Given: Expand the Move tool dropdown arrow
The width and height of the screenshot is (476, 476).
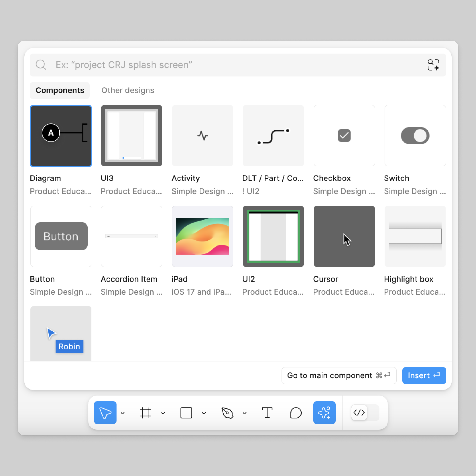Looking at the screenshot, I should click(x=123, y=413).
